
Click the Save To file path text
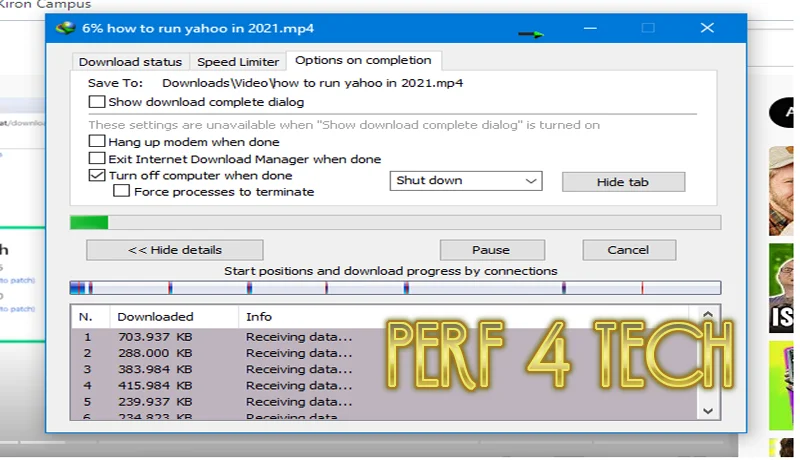click(312, 83)
